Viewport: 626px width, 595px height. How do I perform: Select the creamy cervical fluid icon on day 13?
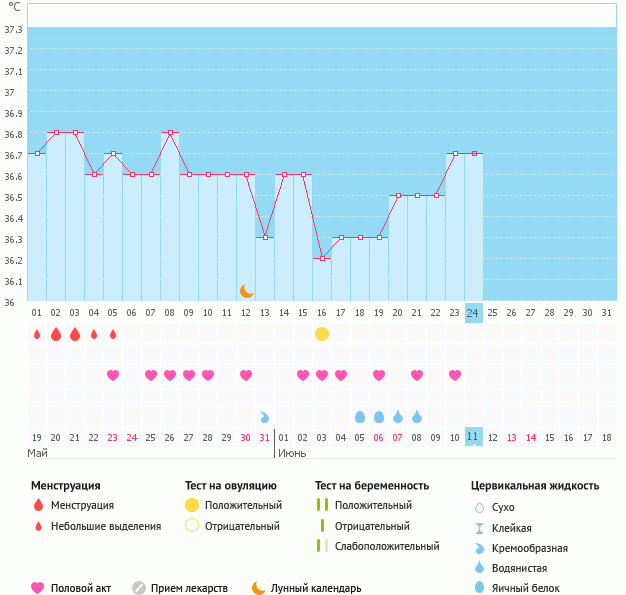pos(265,416)
